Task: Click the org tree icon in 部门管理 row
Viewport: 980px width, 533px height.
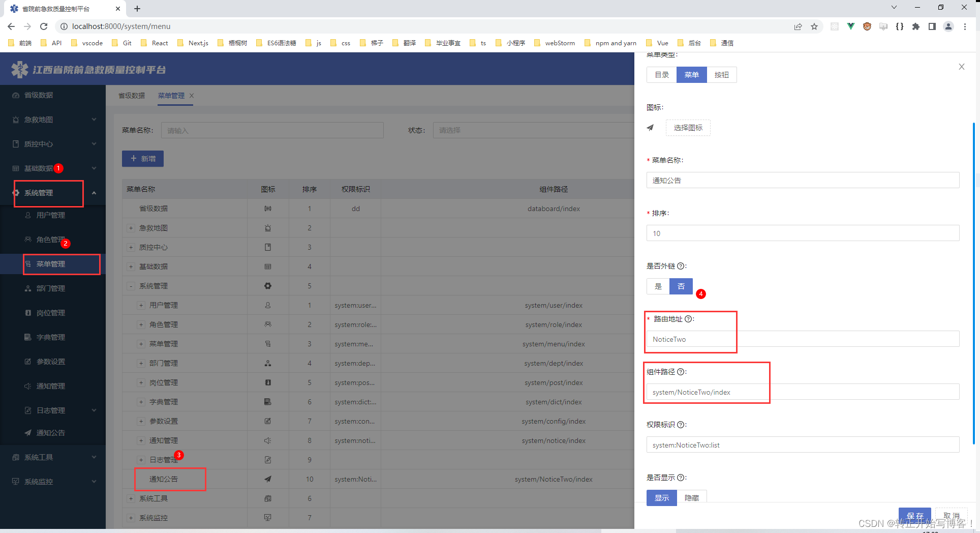Action: pos(268,363)
